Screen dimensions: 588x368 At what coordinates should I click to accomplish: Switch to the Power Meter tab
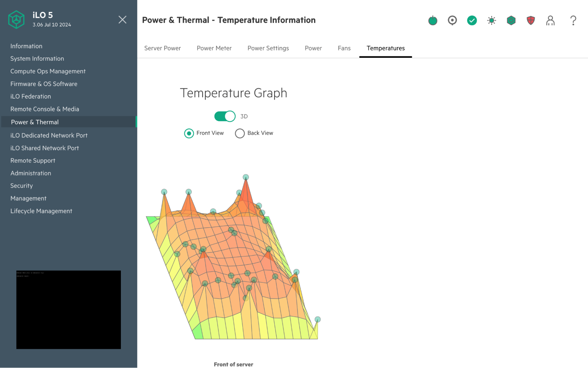click(214, 48)
